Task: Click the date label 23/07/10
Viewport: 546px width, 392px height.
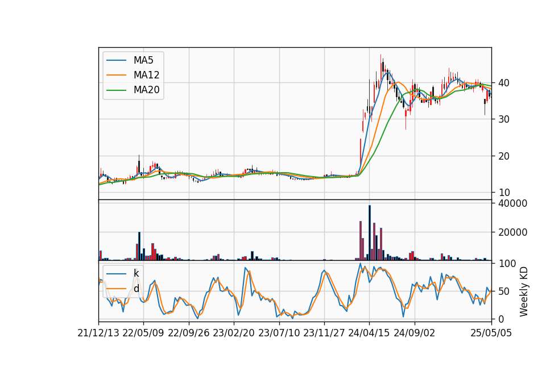Action: click(x=279, y=333)
